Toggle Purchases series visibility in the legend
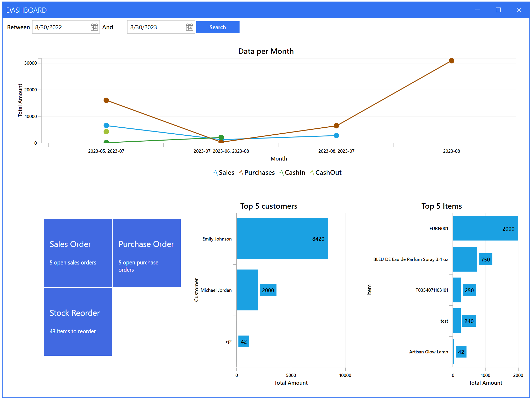 (259, 172)
